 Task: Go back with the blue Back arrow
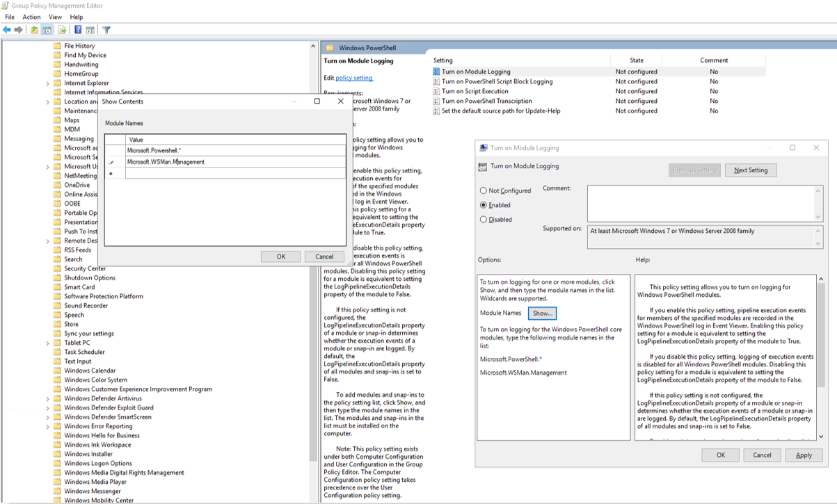[x=7, y=30]
